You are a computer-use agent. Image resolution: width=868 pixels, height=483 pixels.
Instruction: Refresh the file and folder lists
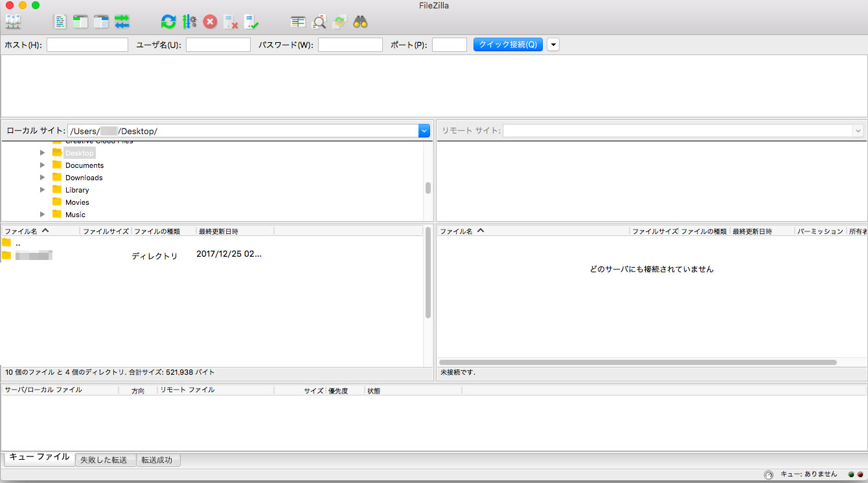pos(168,21)
